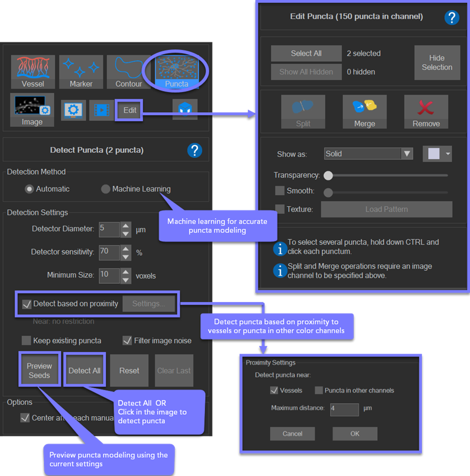The image size is (470, 476).
Task: Increase Detector Diameter with up arrow
Action: [x=126, y=225]
